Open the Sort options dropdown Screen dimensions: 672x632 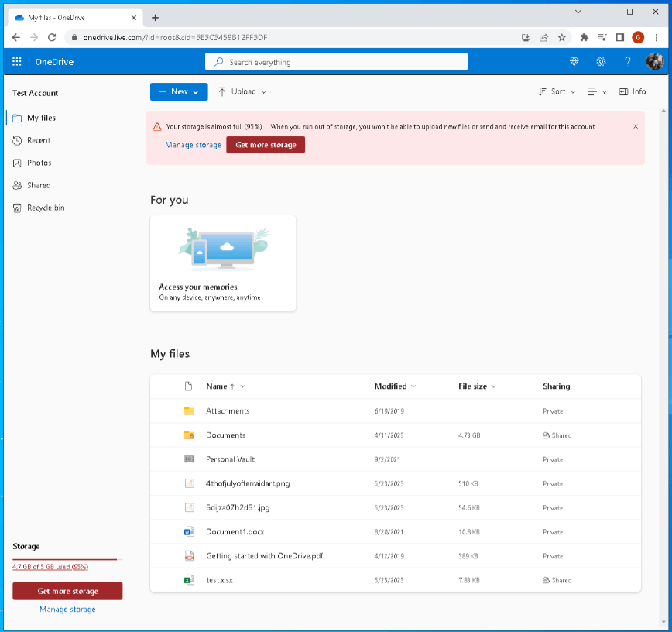click(x=557, y=91)
